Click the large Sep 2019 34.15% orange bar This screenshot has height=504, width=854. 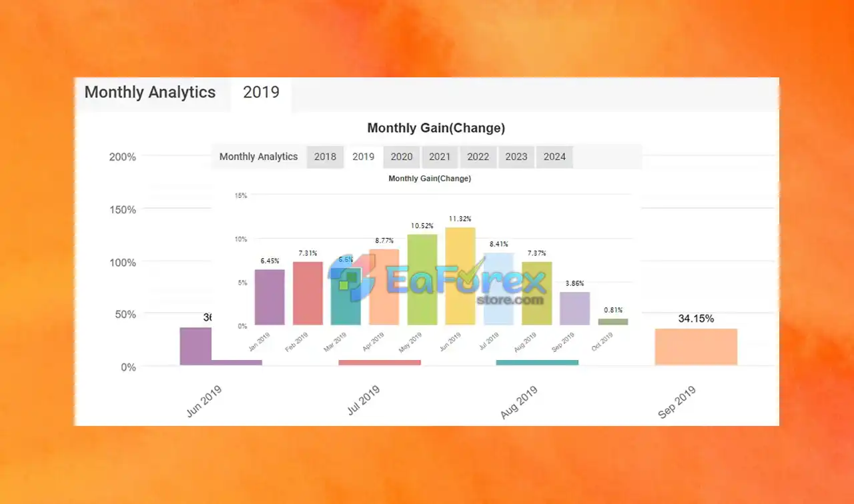pyautogui.click(x=696, y=347)
